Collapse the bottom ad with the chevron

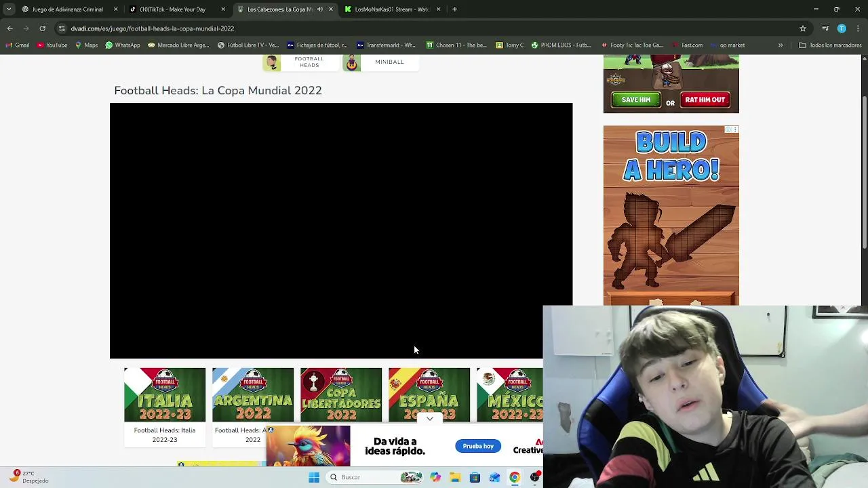pos(430,419)
